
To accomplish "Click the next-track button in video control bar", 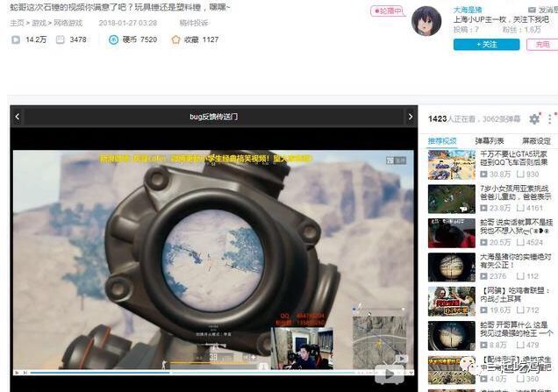I will (25, 373).
